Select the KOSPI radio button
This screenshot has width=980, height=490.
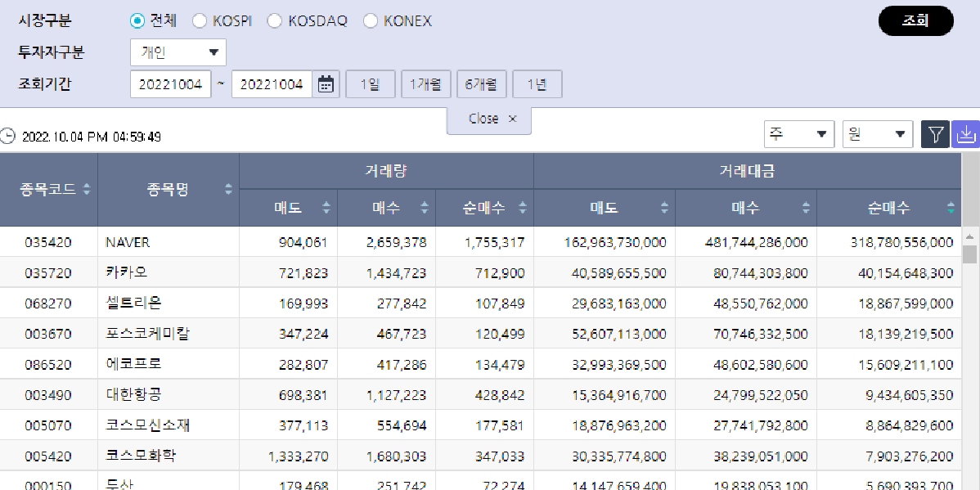pos(199,20)
